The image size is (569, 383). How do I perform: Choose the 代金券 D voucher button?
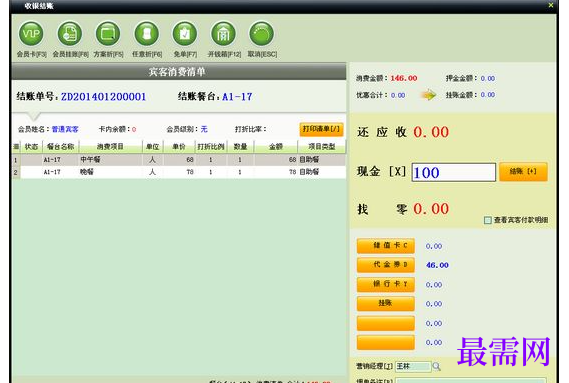click(x=385, y=265)
